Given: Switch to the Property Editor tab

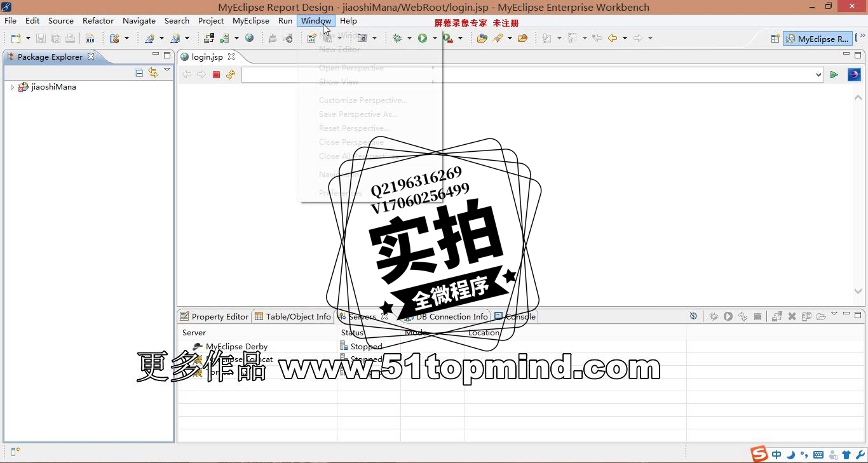Looking at the screenshot, I should click(x=214, y=316).
